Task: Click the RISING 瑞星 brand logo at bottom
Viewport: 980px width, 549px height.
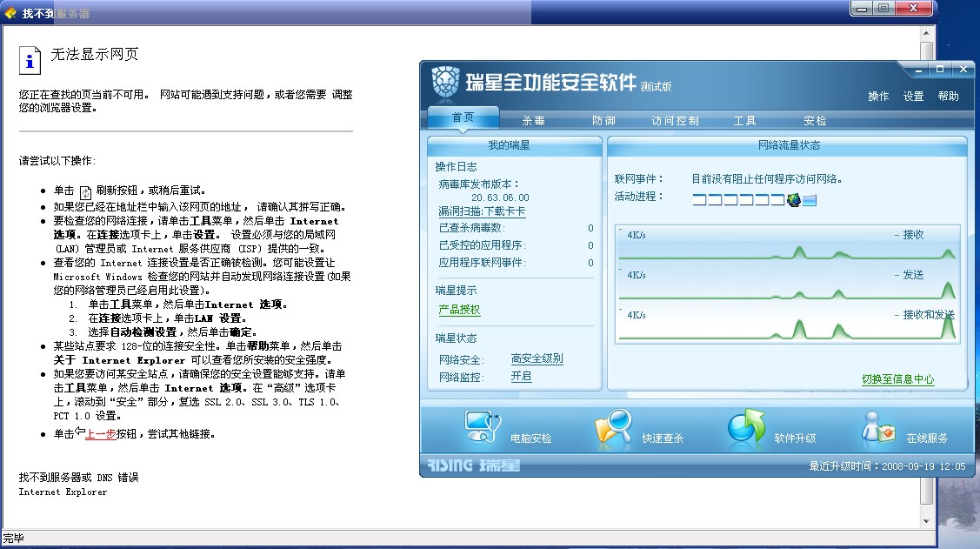Action: [473, 465]
